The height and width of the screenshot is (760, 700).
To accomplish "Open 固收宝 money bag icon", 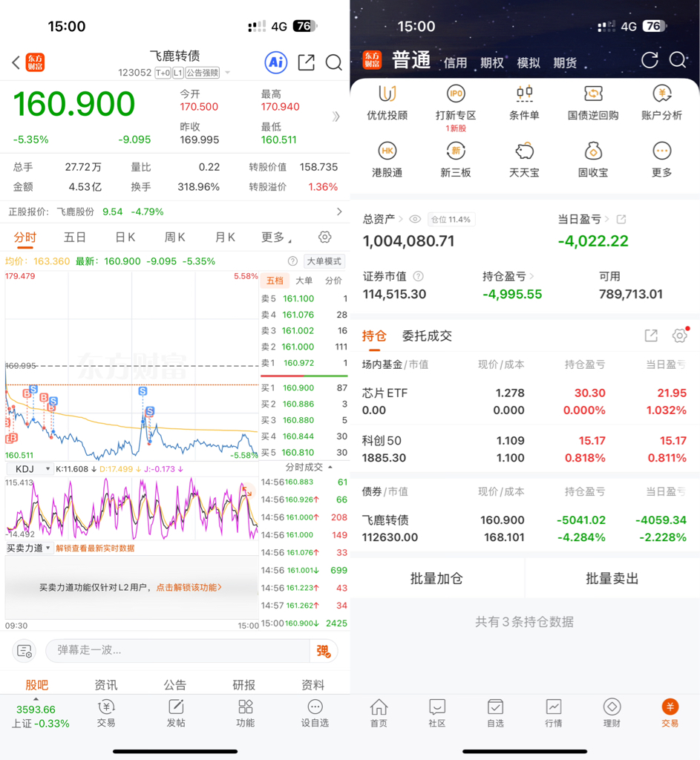I will (593, 160).
